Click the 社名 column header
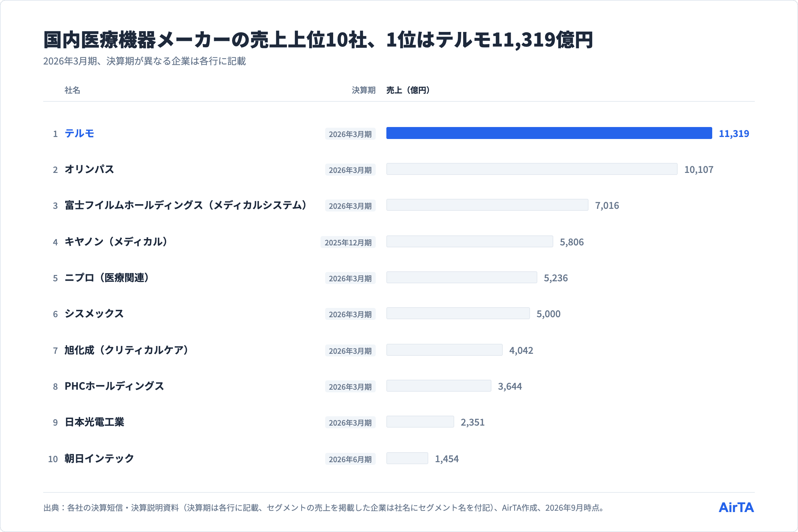Screen dimensions: 798x532 pos(72,90)
